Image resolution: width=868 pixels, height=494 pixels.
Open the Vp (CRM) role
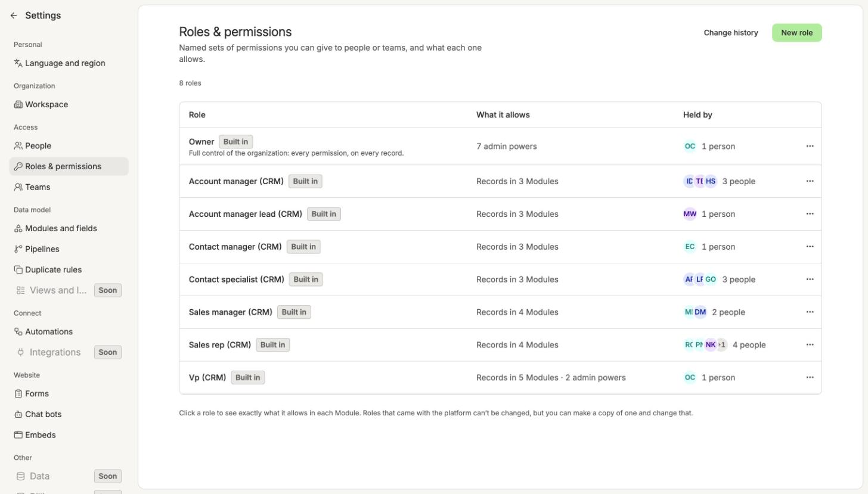tap(500, 378)
